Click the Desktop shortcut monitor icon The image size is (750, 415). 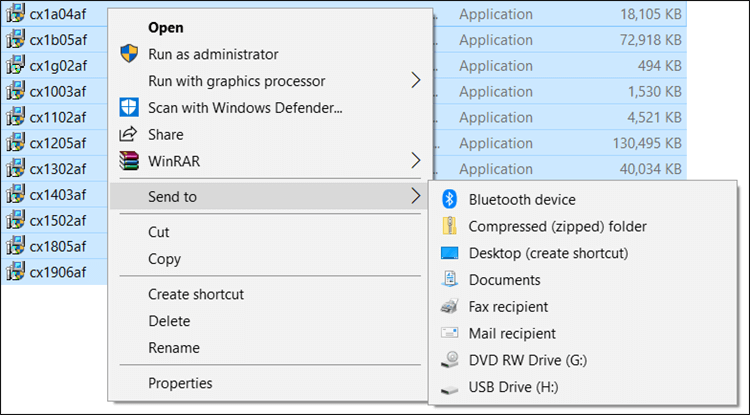449,254
